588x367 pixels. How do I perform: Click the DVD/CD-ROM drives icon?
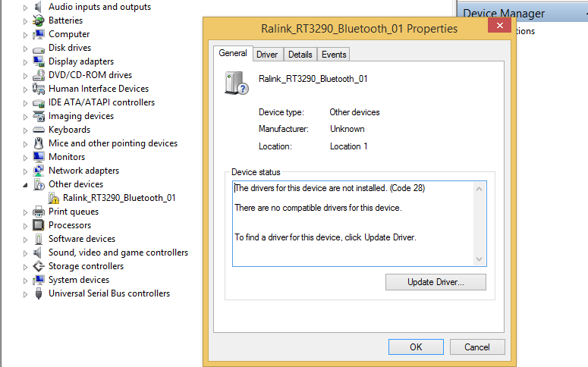pos(38,75)
